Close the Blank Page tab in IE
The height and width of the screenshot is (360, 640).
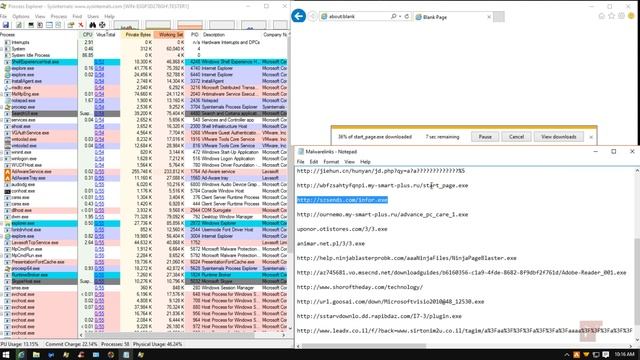489,17
